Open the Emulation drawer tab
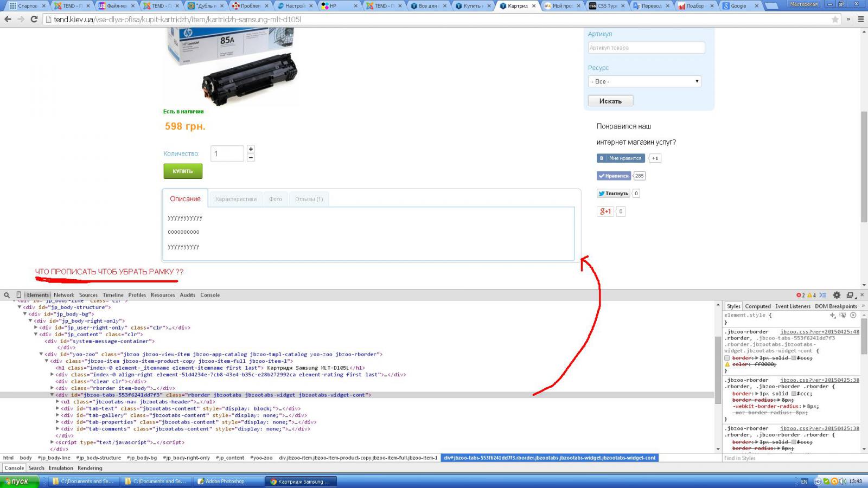This screenshot has width=868, height=488. pyautogui.click(x=61, y=468)
